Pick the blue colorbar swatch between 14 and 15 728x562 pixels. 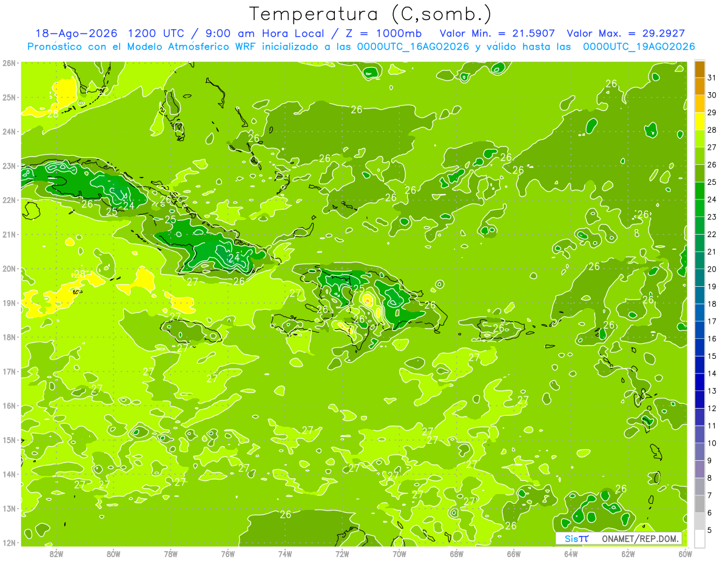699,365
